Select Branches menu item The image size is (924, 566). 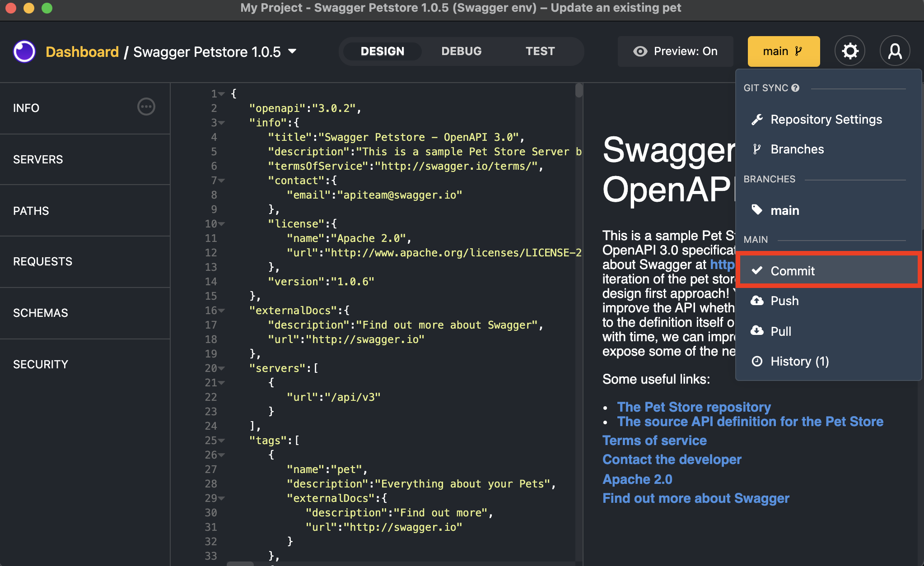tap(828, 149)
